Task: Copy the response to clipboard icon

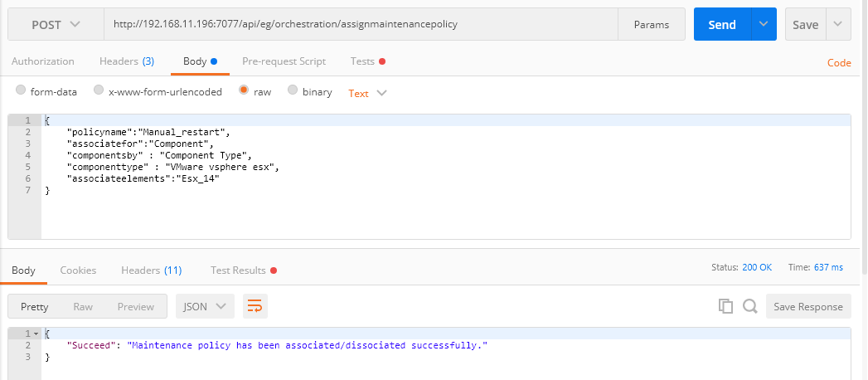Action: point(725,306)
